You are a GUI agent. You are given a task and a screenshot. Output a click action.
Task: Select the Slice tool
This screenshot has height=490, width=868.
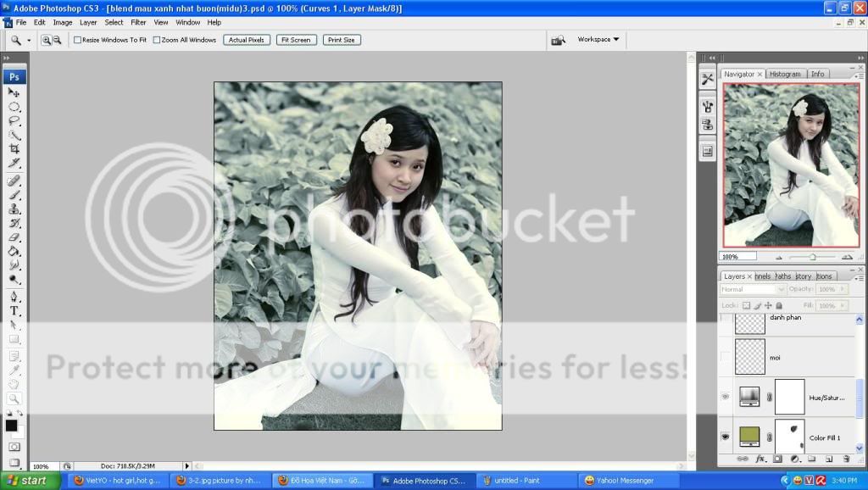click(14, 163)
